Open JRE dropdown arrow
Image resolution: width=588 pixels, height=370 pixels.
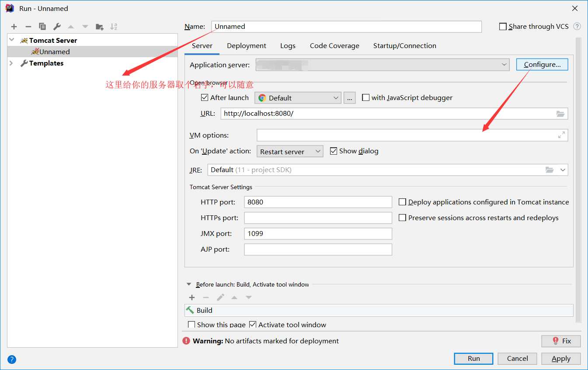pyautogui.click(x=562, y=170)
